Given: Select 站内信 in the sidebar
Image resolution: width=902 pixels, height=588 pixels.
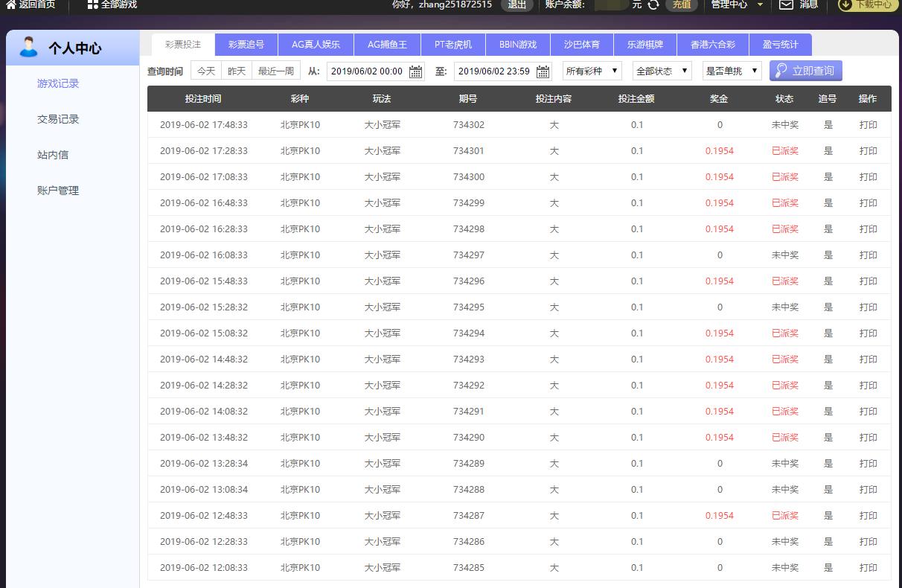Looking at the screenshot, I should (53, 155).
